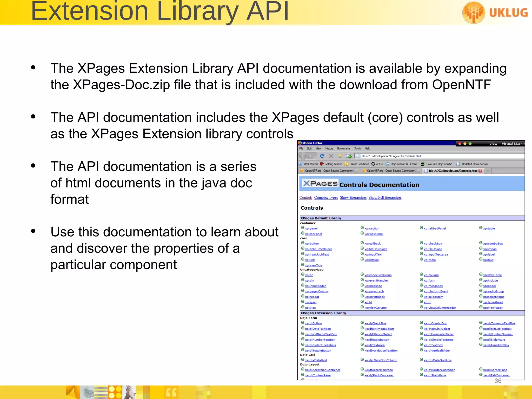Image resolution: width=532 pixels, height=399 pixels.
Task: Open the Latest Headlines feed bookmark
Action: pos(357,164)
